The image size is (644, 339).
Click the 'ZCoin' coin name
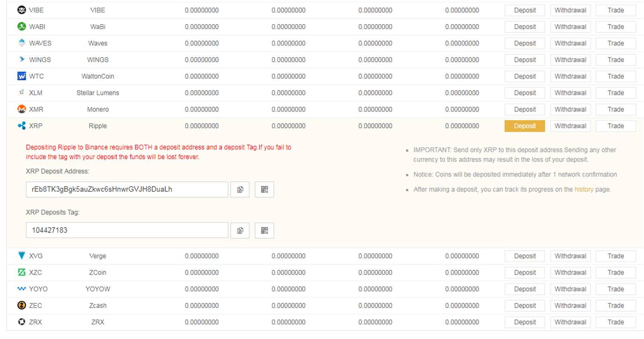(x=98, y=272)
